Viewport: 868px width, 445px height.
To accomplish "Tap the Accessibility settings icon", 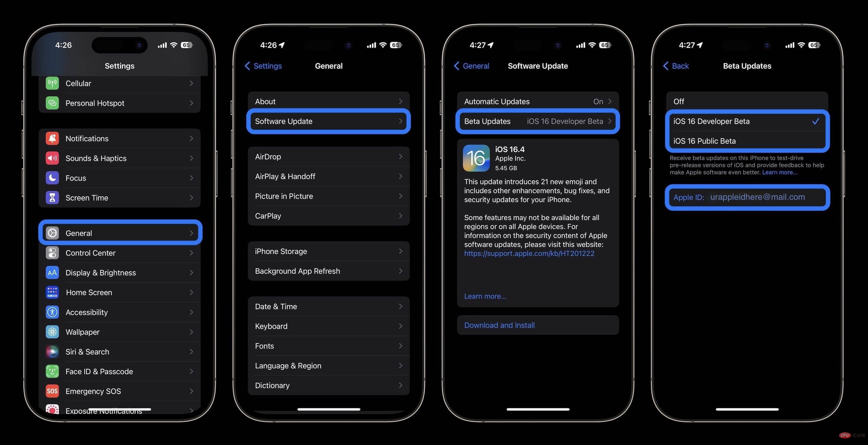I will [52, 312].
